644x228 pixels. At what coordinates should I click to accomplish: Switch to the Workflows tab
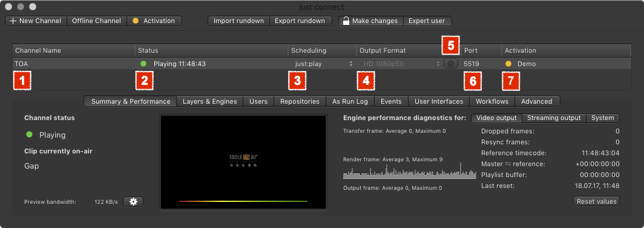(491, 101)
